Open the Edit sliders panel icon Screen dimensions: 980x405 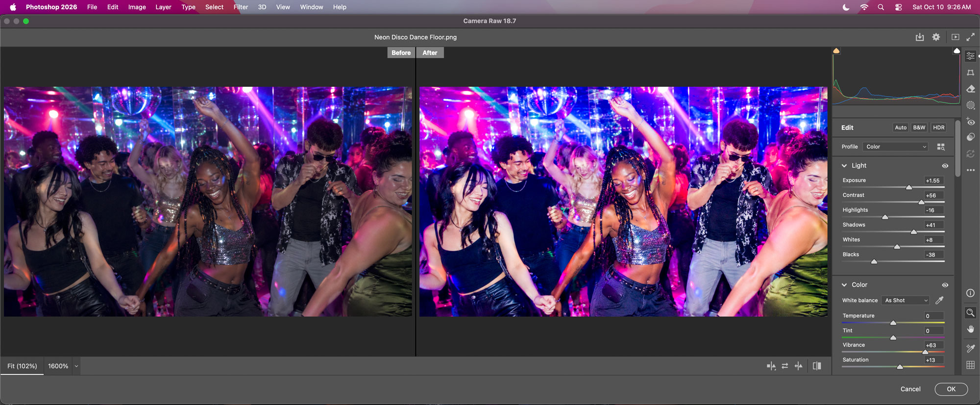pos(970,56)
